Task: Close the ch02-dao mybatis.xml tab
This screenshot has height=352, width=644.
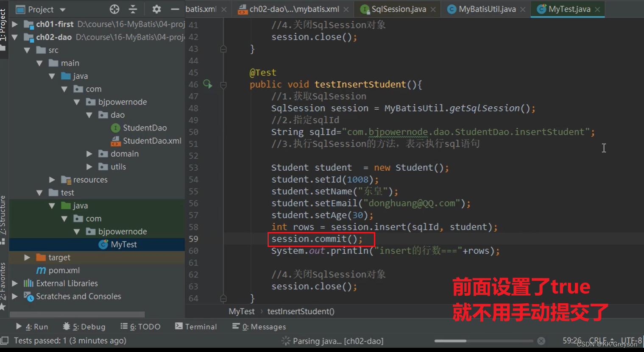Action: [x=346, y=9]
